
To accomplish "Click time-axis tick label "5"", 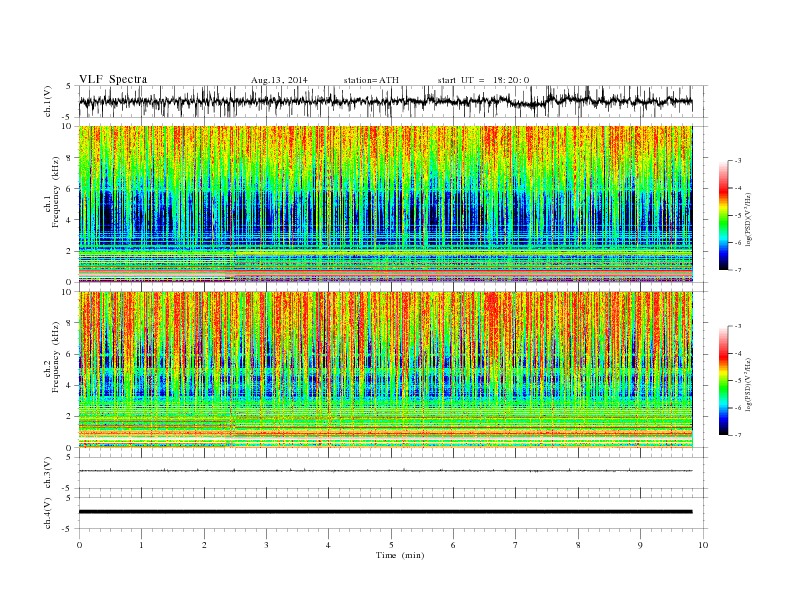I will pos(391,545).
